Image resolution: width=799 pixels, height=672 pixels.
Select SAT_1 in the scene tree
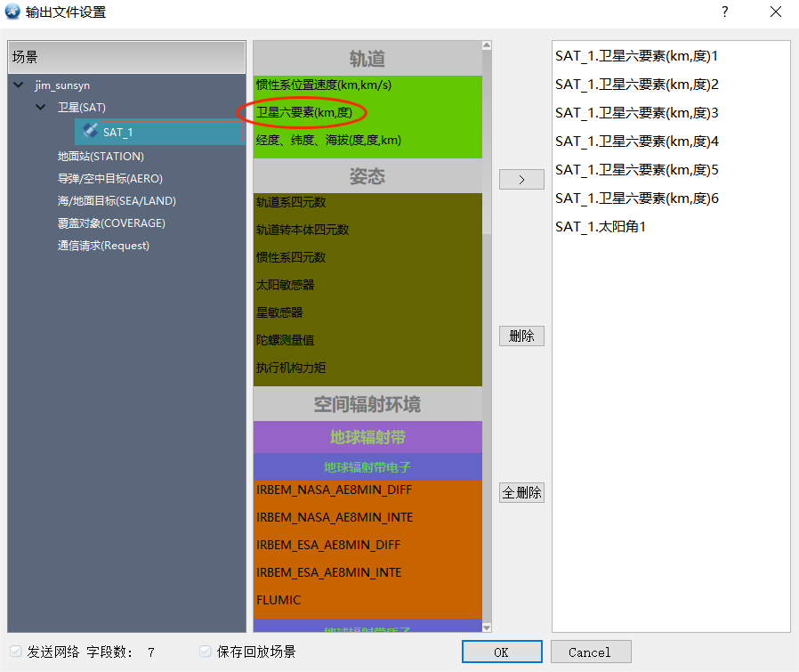(x=160, y=132)
